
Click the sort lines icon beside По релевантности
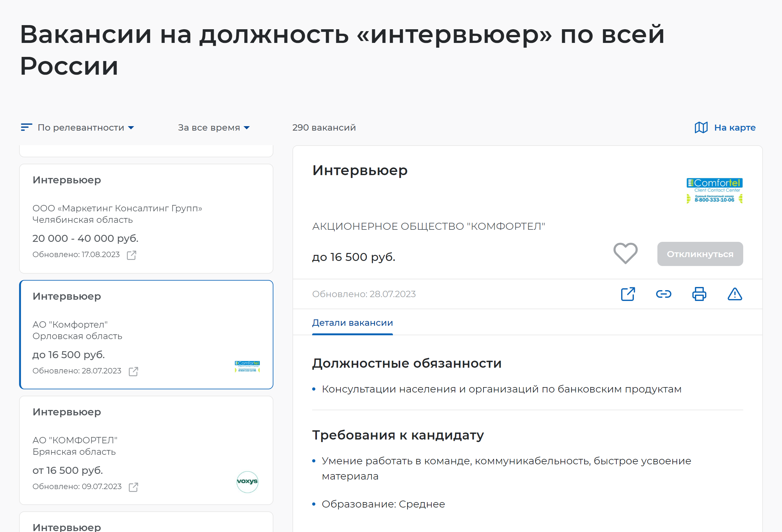point(26,127)
